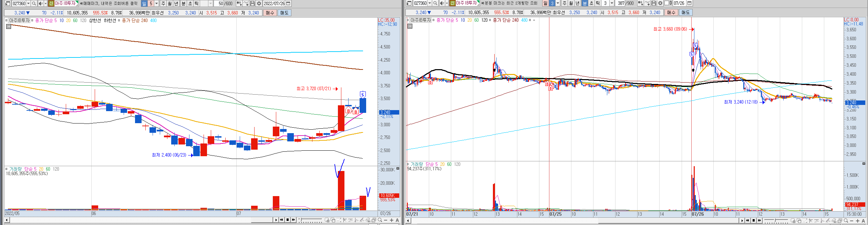Open the calendar picker beside 07/26 in right chart
The image size is (868, 225).
[x=689, y=3]
